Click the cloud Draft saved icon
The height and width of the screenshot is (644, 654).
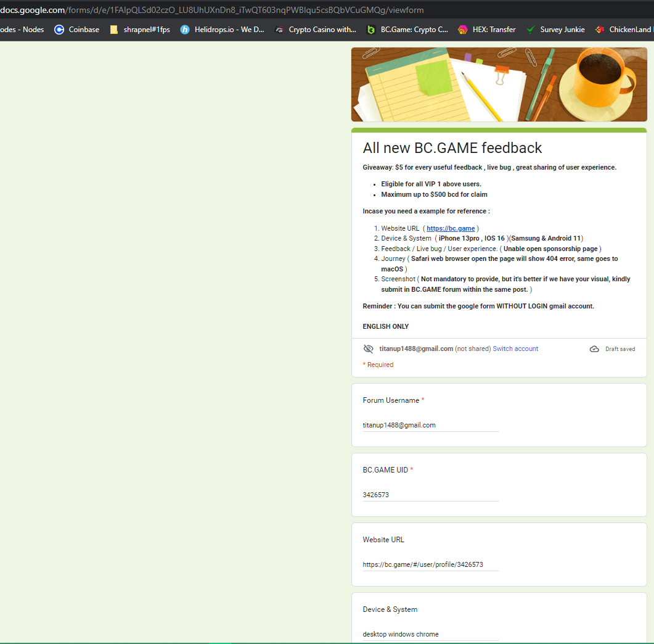click(x=594, y=349)
